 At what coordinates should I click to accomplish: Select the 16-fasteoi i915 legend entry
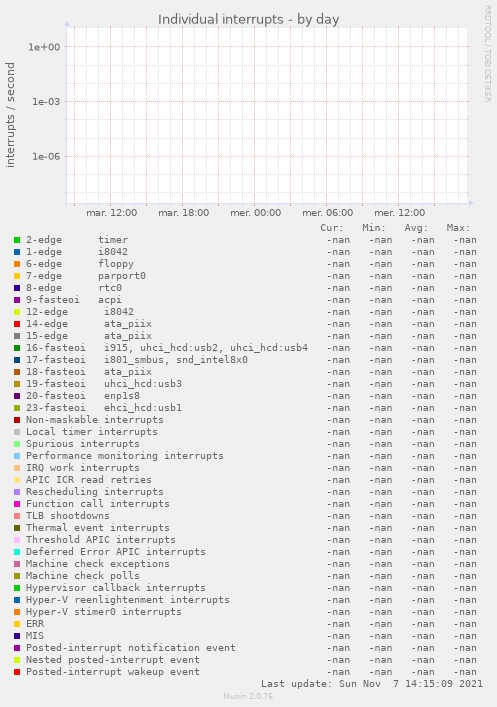167,348
